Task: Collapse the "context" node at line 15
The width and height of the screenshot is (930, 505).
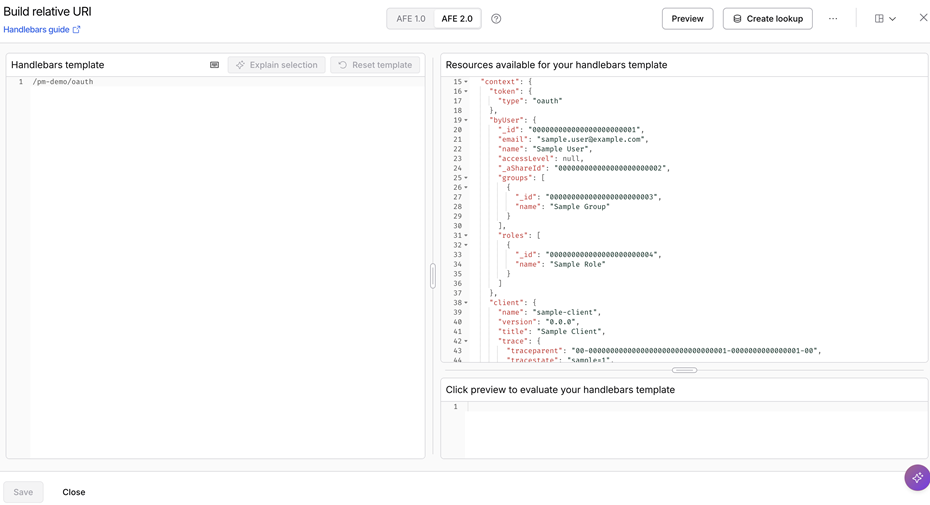Action: tap(466, 82)
